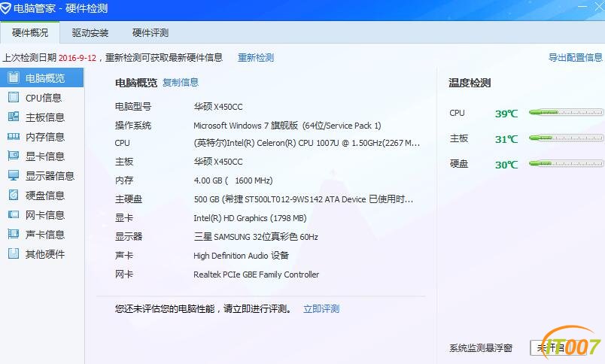Open CPU信息 in the sidebar
Image resolution: width=605 pixels, height=364 pixels.
tap(41, 98)
